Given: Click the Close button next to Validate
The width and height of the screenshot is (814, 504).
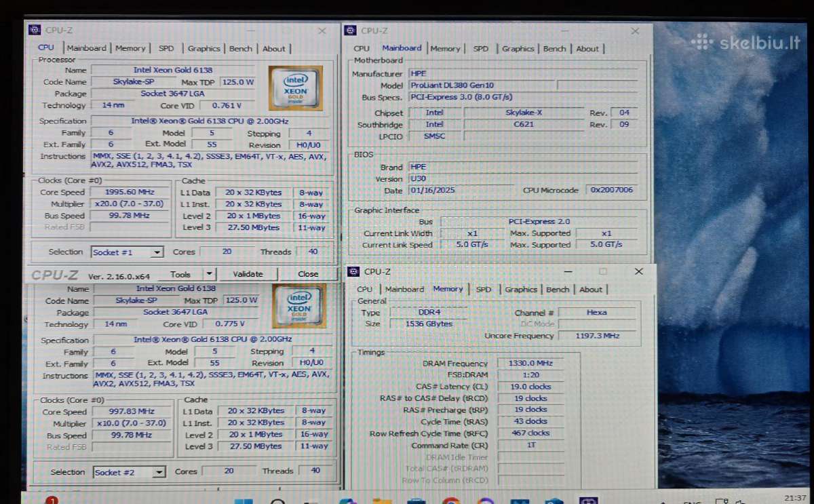Looking at the screenshot, I should (308, 274).
